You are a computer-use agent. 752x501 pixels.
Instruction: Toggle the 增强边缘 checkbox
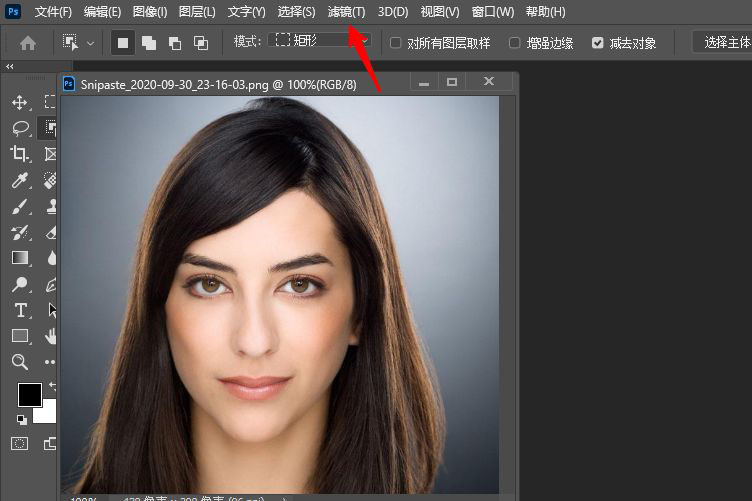point(515,43)
